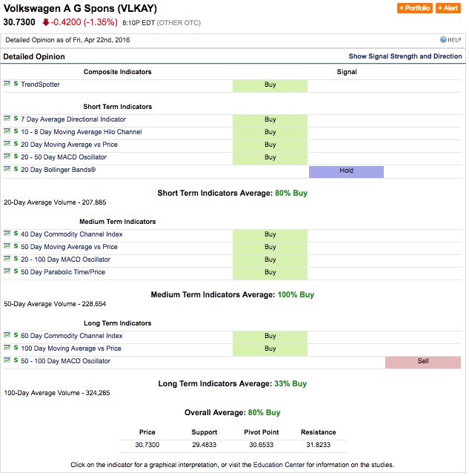
Task: Click dollar icon for 50 Day Parabolic Time/Price
Action: [x=16, y=271]
